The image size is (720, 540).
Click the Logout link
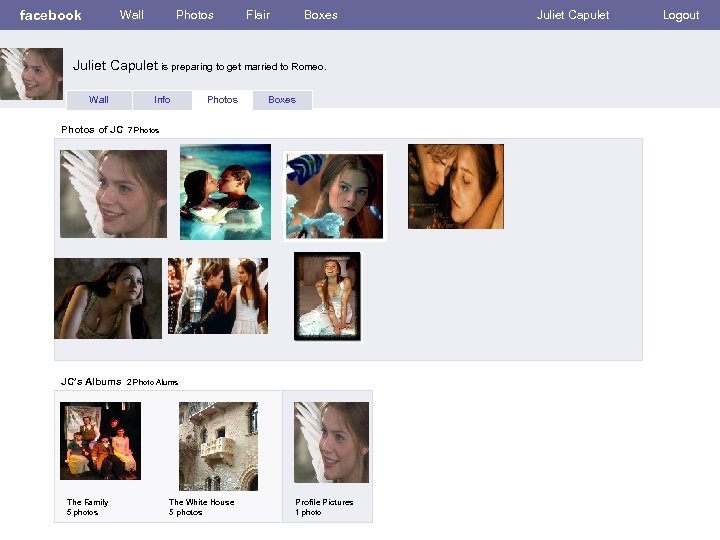(x=681, y=15)
